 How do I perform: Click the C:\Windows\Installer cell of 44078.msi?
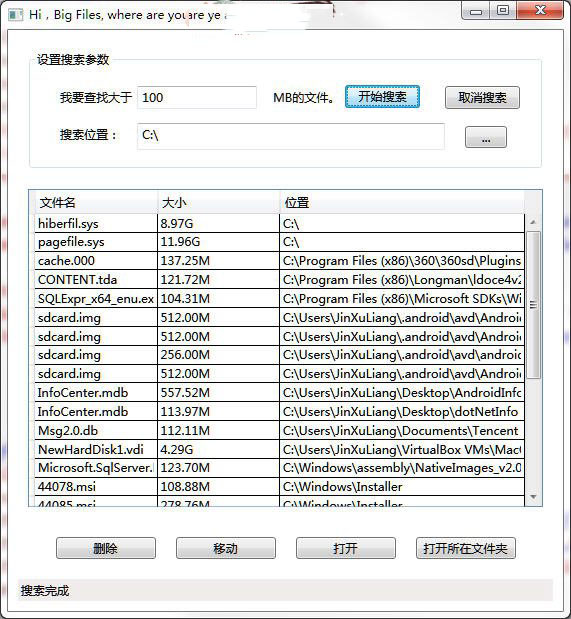pyautogui.click(x=402, y=487)
